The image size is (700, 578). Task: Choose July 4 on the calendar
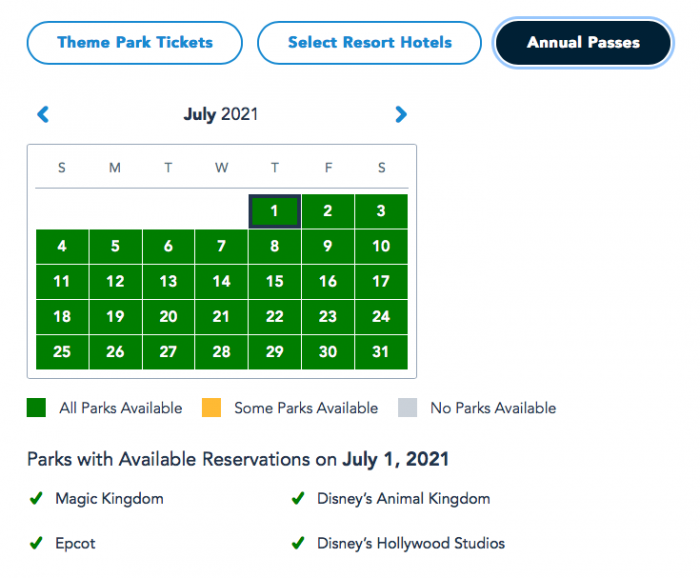pyautogui.click(x=62, y=246)
